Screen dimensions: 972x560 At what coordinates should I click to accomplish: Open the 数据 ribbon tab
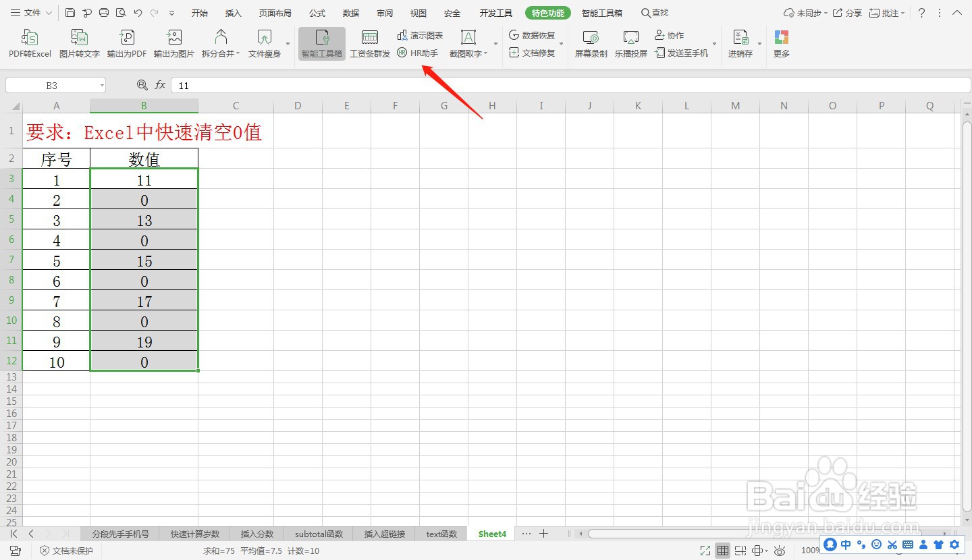pyautogui.click(x=351, y=13)
